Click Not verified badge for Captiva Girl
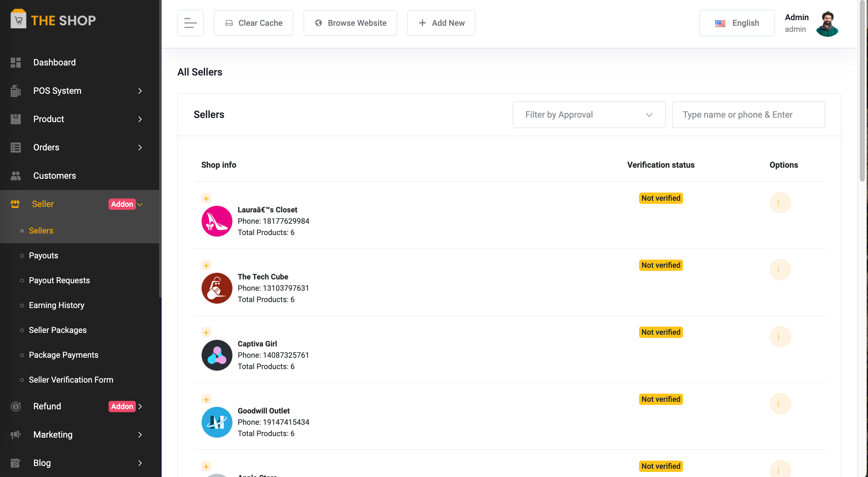The height and width of the screenshot is (477, 868). (660, 332)
